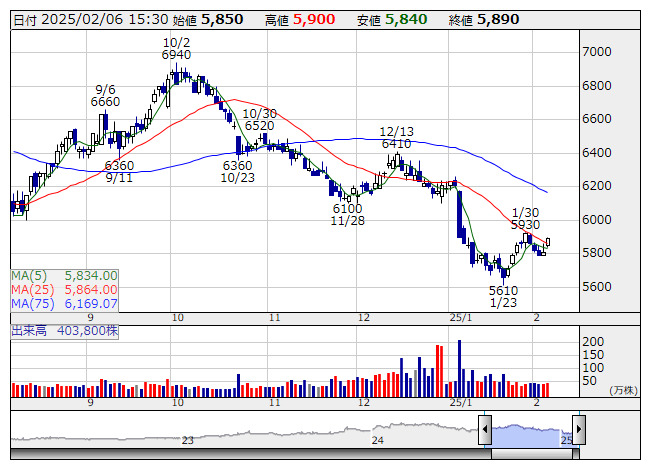Click the 終値 5,890 closing price
Viewport: 653px width, 470px height.
coord(484,20)
